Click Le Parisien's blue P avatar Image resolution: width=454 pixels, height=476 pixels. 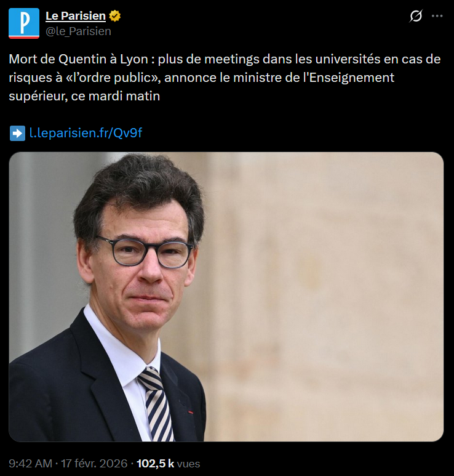click(24, 23)
